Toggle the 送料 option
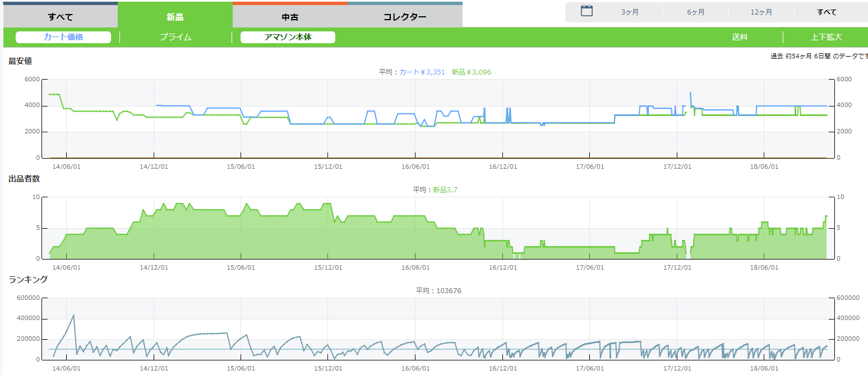Viewport: 868px width, 375px height. (740, 37)
